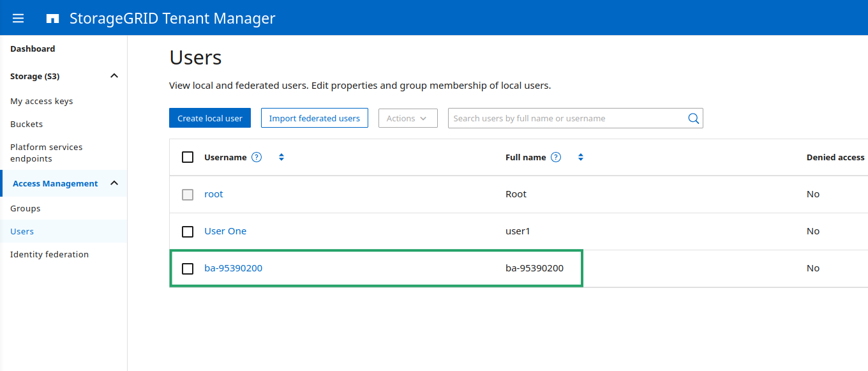Image resolution: width=868 pixels, height=371 pixels.
Task: Open Identity federation page
Action: click(49, 254)
